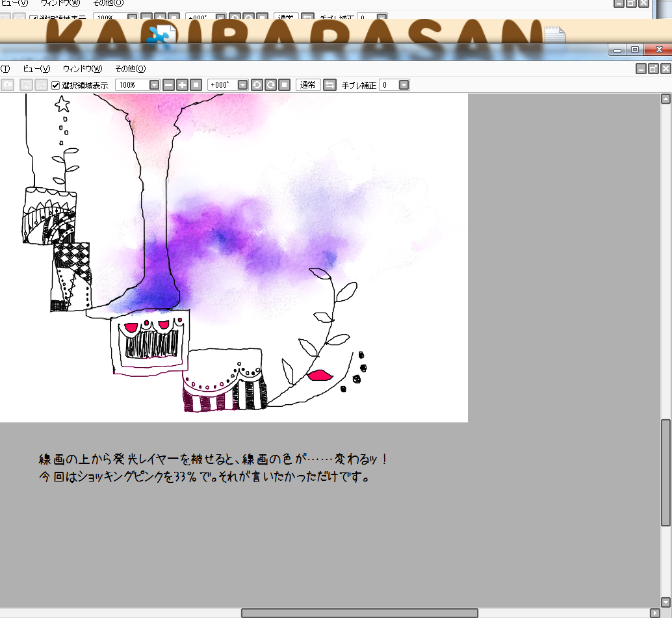Flip the view horizontally using the arrows icon
The image size is (672, 618).
click(330, 85)
